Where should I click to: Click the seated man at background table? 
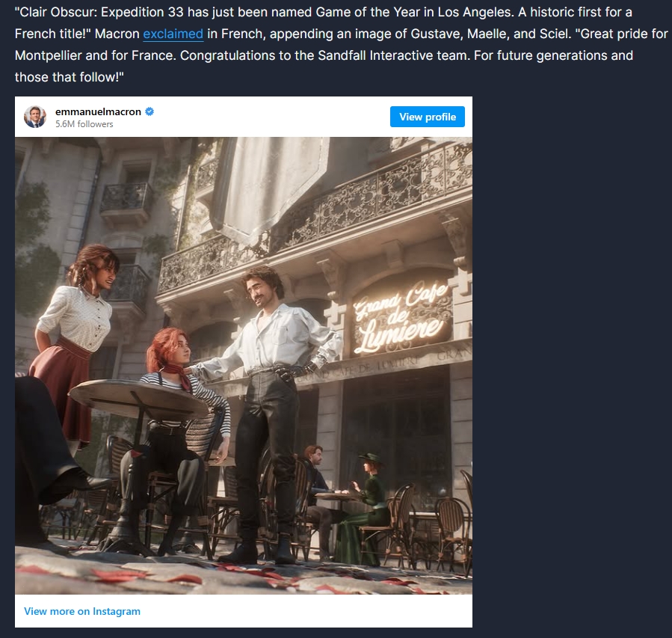[x=316, y=493]
